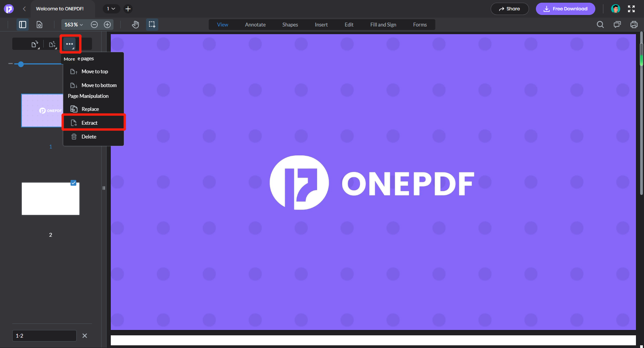
Task: Click the Share button
Action: (509, 8)
